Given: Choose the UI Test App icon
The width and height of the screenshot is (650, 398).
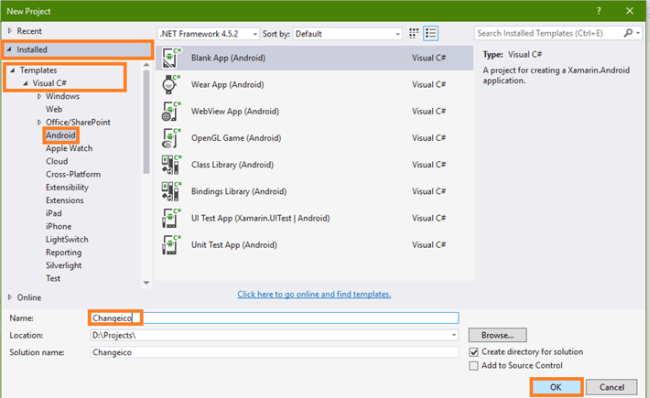Looking at the screenshot, I should click(x=171, y=218).
